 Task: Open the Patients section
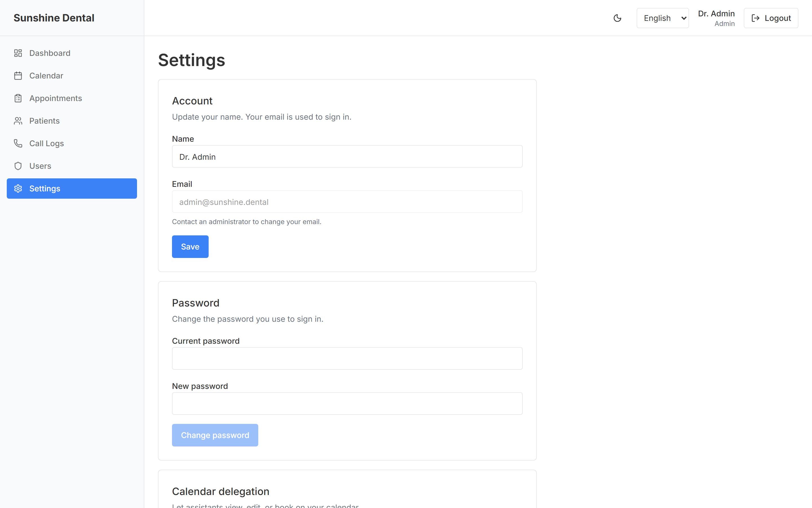(x=72, y=121)
